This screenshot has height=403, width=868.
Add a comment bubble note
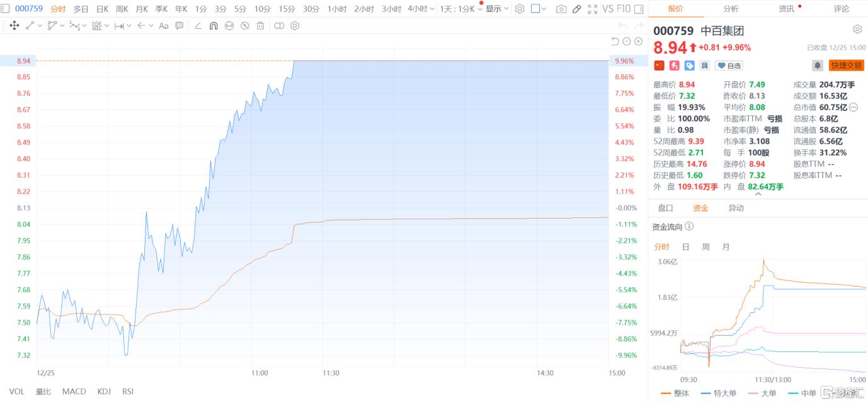[x=180, y=26]
